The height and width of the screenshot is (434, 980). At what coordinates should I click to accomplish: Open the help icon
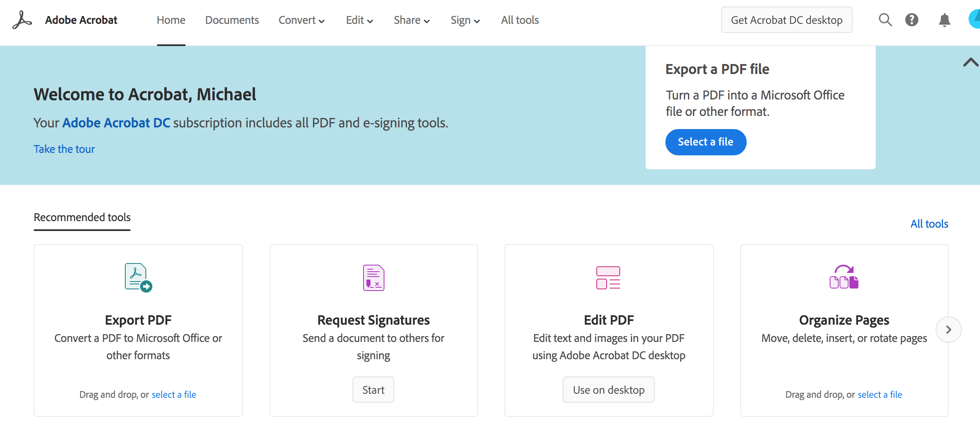coord(912,19)
